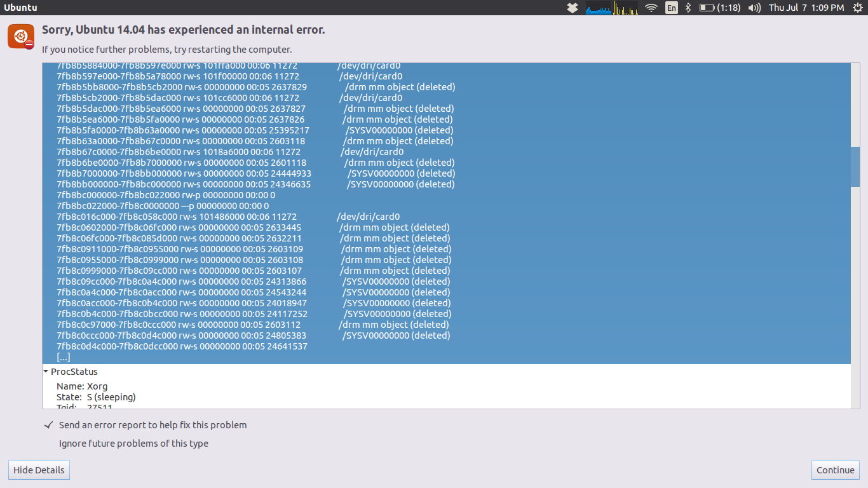Select the line with inode 2637826

(x=255, y=119)
